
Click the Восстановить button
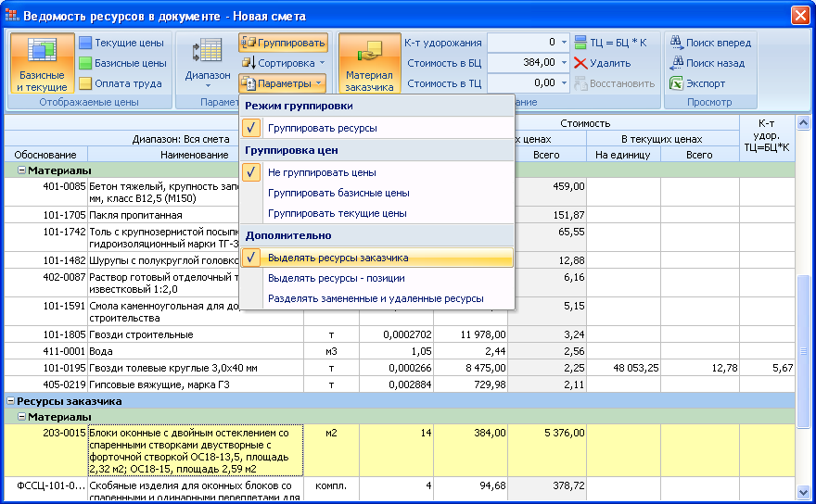(615, 83)
